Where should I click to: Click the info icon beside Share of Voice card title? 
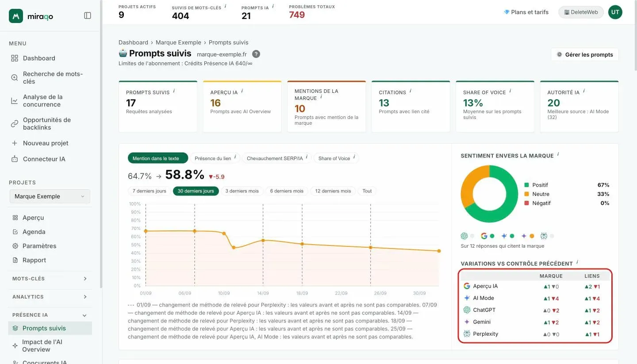pyautogui.click(x=510, y=91)
